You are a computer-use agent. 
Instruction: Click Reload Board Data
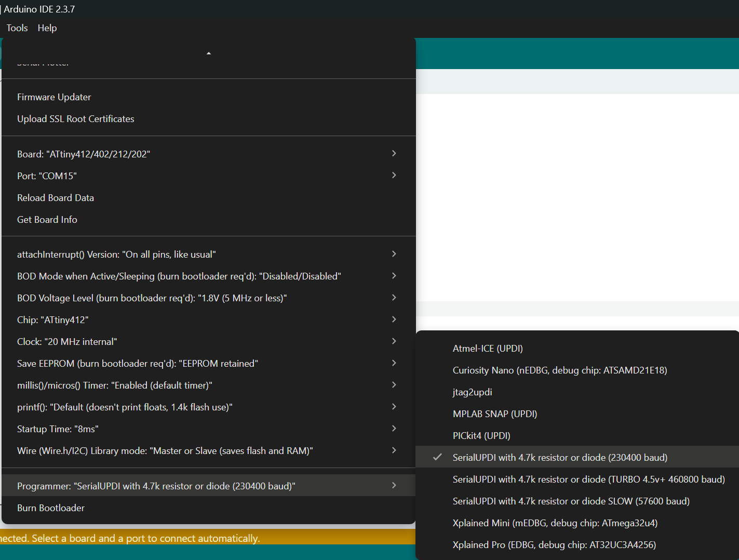(x=56, y=198)
